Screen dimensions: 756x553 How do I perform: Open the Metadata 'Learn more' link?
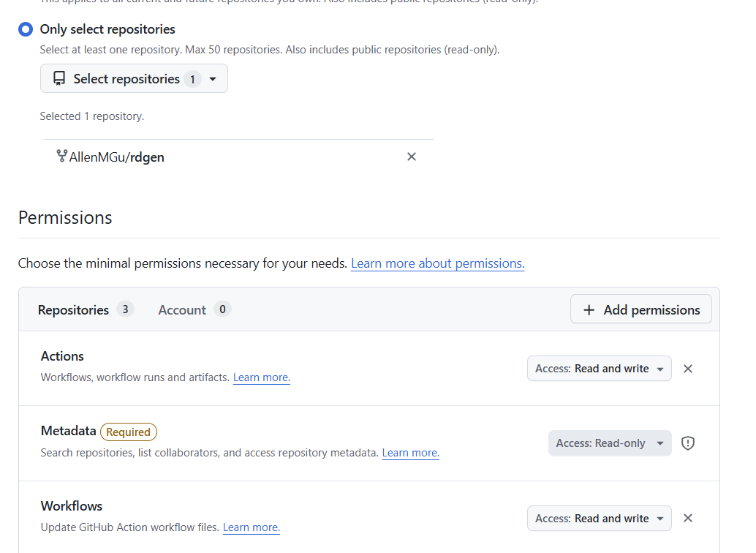[x=410, y=453]
